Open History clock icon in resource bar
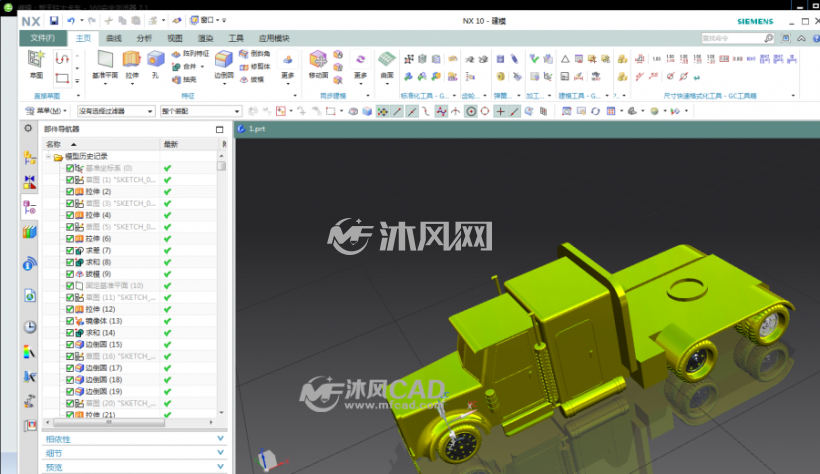The height and width of the screenshot is (474, 820). tap(30, 327)
